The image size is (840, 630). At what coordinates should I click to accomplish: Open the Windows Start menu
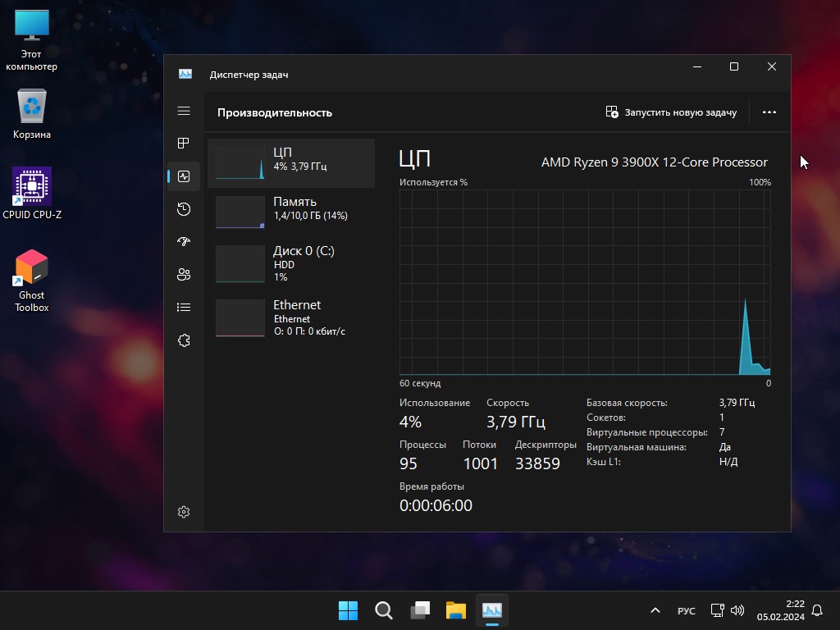pyautogui.click(x=348, y=610)
